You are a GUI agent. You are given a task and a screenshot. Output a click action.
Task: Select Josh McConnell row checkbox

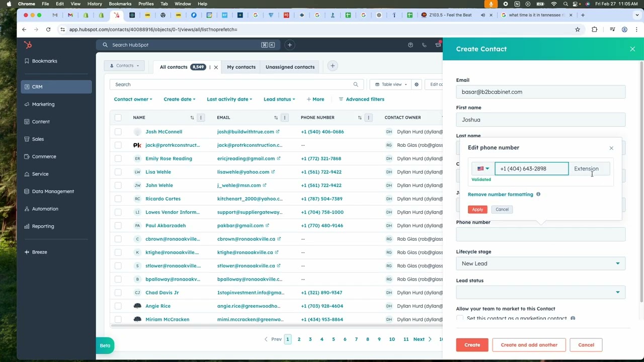coord(118,132)
